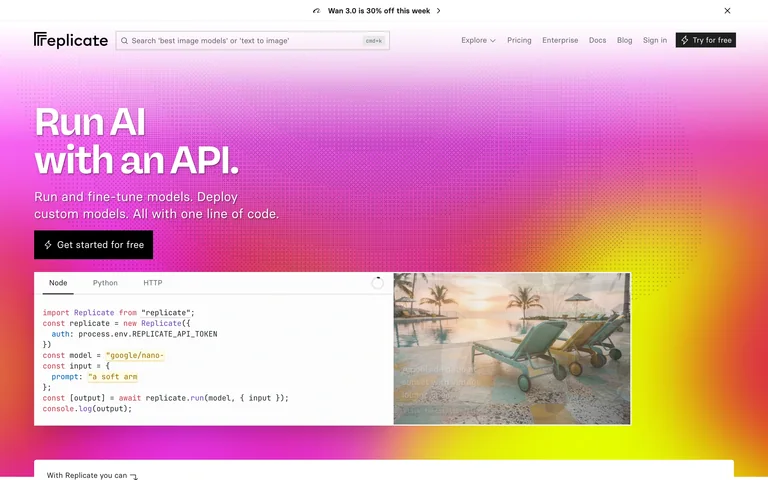The height and width of the screenshot is (480, 768).
Task: Click the "await replicate.run" code line
Action: coord(166,398)
